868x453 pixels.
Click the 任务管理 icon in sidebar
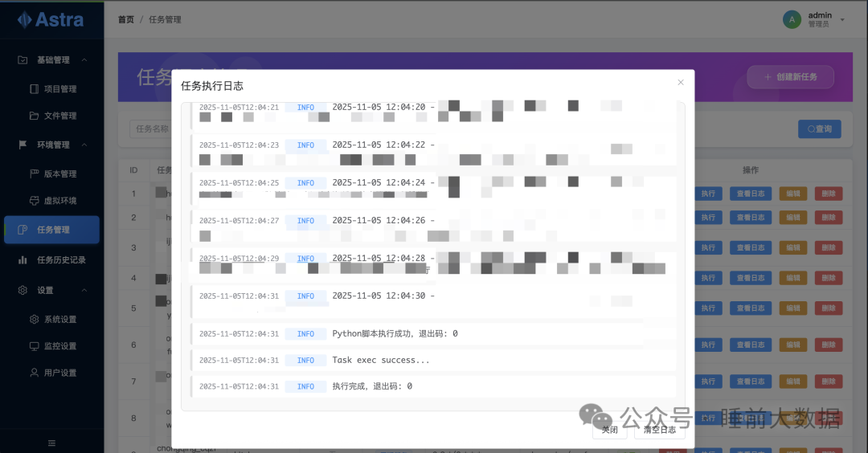23,230
